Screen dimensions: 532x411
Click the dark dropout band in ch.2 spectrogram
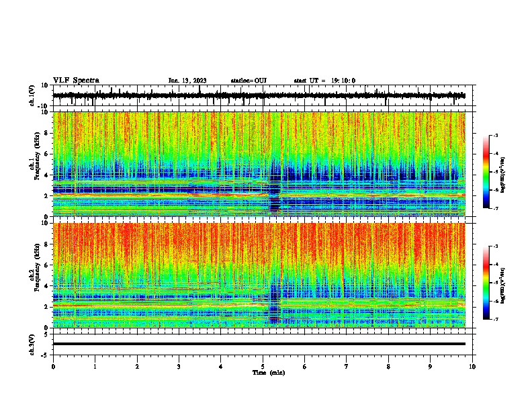pyautogui.click(x=275, y=300)
